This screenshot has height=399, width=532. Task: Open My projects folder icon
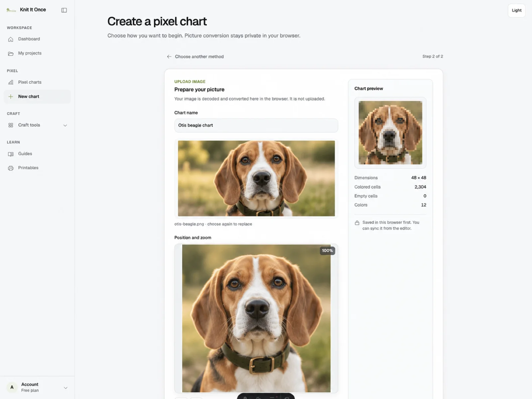(11, 54)
